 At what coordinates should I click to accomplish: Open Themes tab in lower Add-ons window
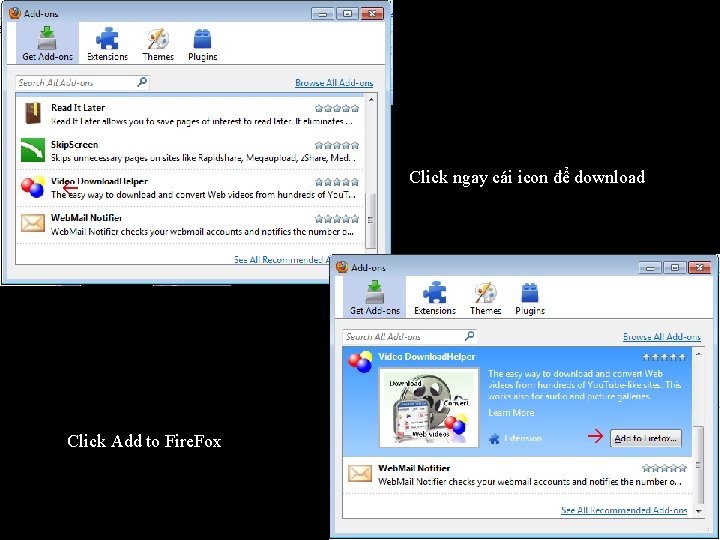[485, 297]
